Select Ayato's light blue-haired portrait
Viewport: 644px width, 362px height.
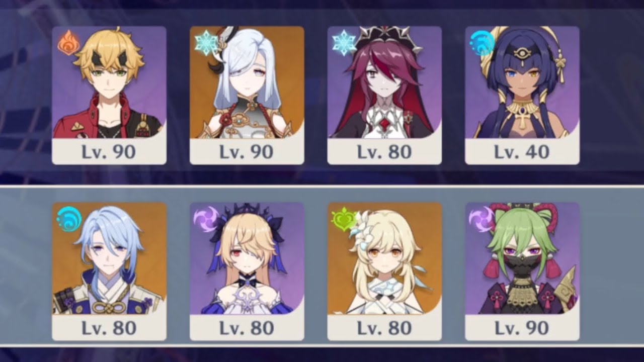(x=109, y=258)
